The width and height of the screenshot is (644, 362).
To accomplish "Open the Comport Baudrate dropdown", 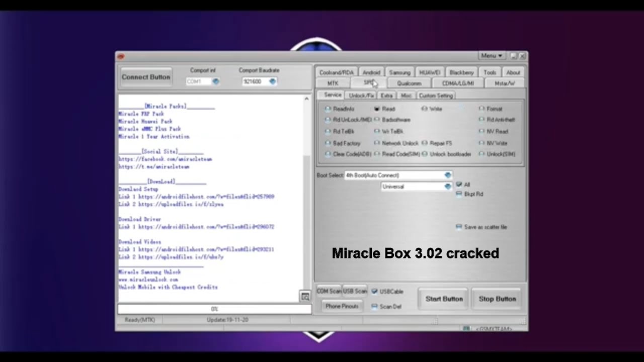I will coord(273,81).
